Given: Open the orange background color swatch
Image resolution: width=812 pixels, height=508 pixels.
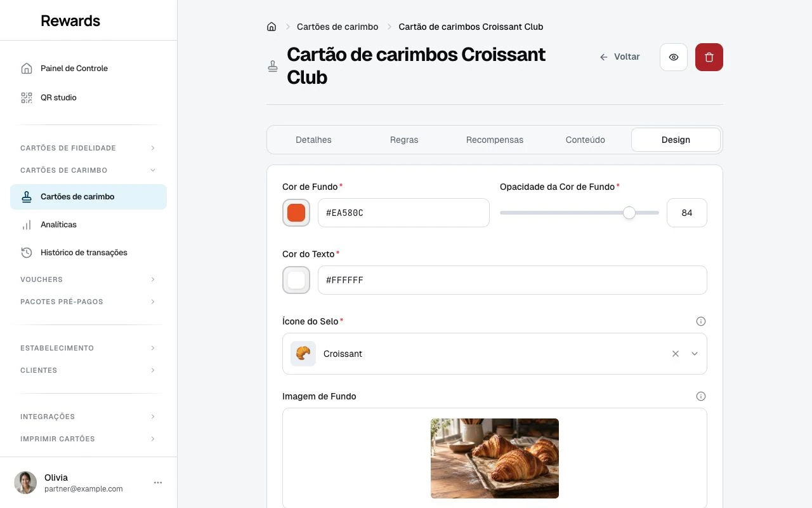Looking at the screenshot, I should pyautogui.click(x=296, y=213).
